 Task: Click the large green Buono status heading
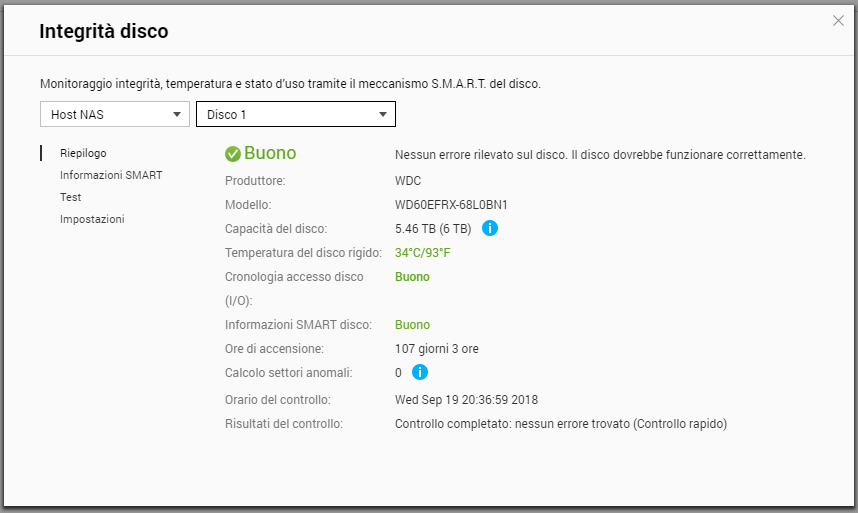[x=270, y=154]
